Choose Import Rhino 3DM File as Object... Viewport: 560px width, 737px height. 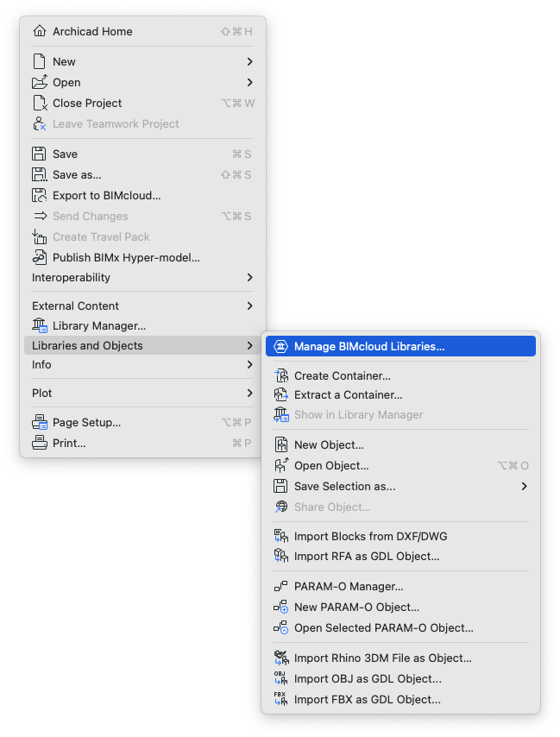[x=400, y=658]
